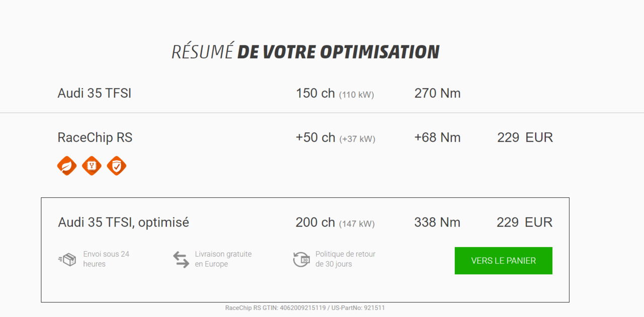Click the 'Audi 35 TFSI, optimisé' label
This screenshot has width=644, height=317.
pos(124,222)
